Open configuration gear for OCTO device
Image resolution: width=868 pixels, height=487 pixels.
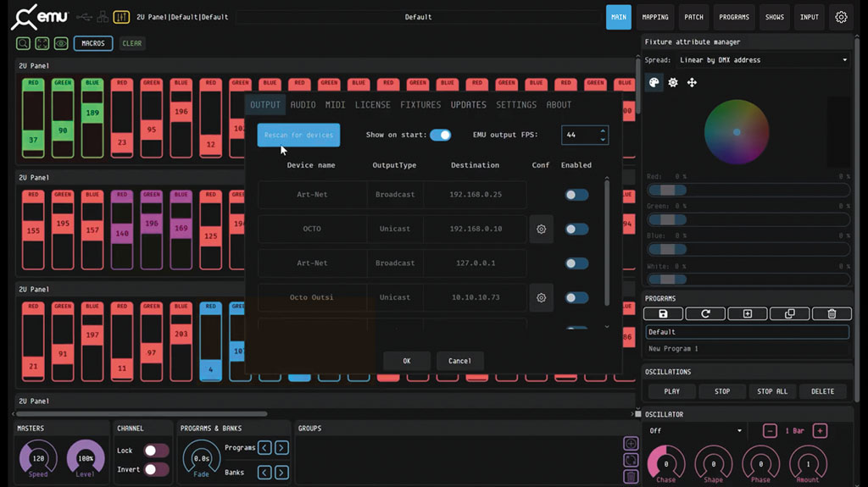coord(541,229)
